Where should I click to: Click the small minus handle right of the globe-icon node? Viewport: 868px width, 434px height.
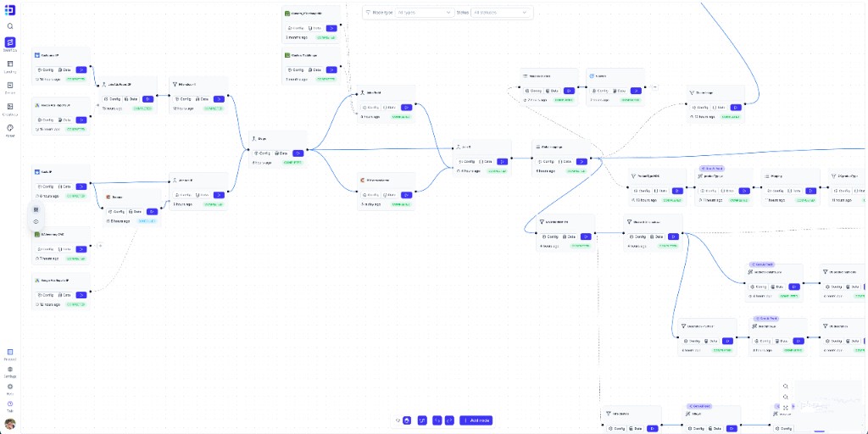click(654, 87)
